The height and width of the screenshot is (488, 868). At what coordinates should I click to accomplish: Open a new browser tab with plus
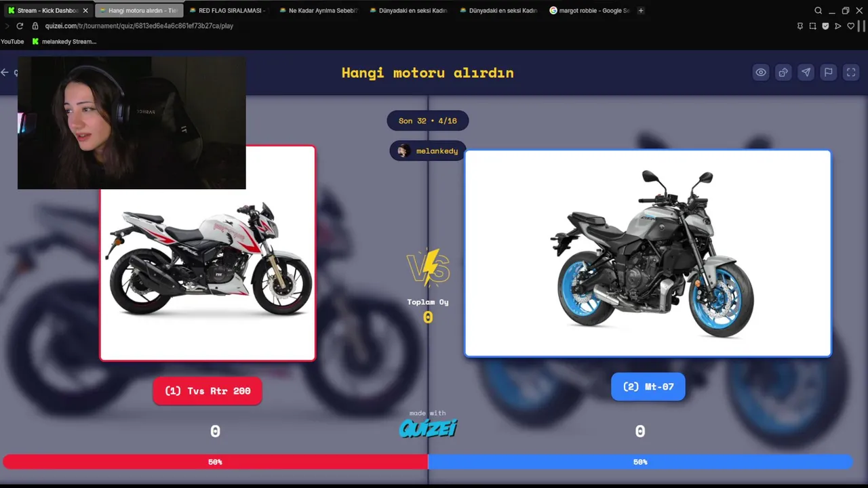point(641,10)
